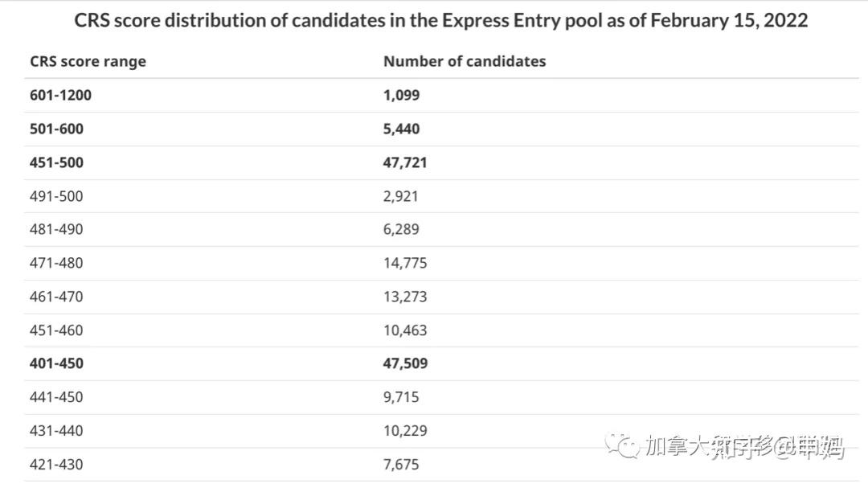Select the 471-480 range cell
This screenshot has width=868, height=484.
pos(56,263)
